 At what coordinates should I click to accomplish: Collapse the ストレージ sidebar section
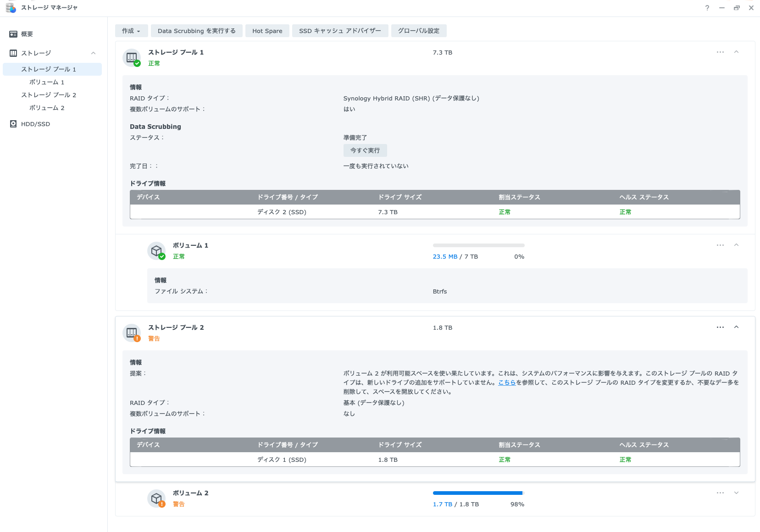93,53
